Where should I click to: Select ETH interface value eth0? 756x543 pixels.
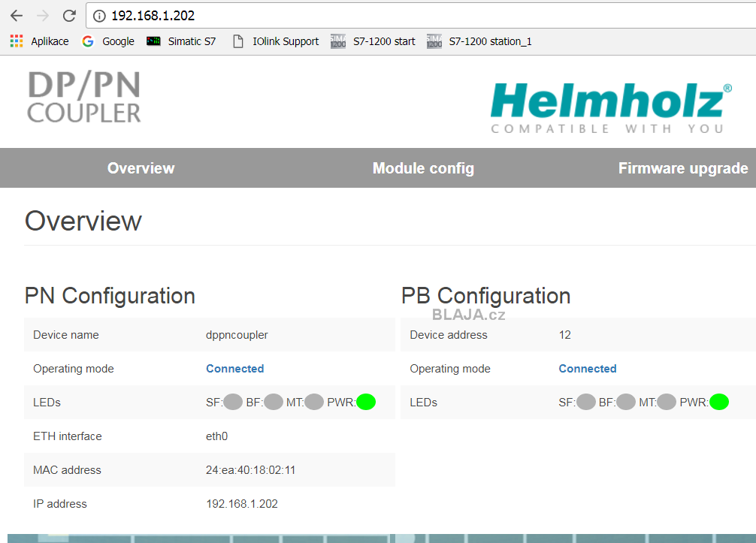pos(216,436)
